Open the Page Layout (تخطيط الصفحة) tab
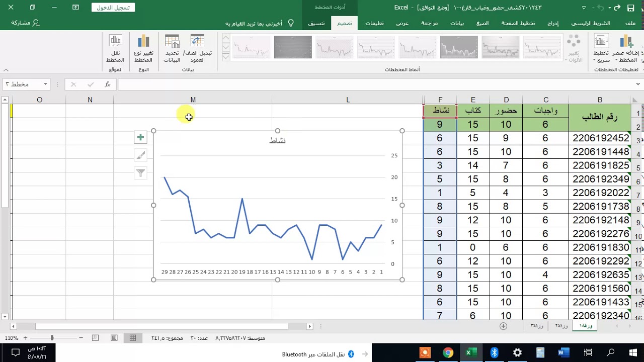This screenshot has height=362, width=644. [518, 23]
